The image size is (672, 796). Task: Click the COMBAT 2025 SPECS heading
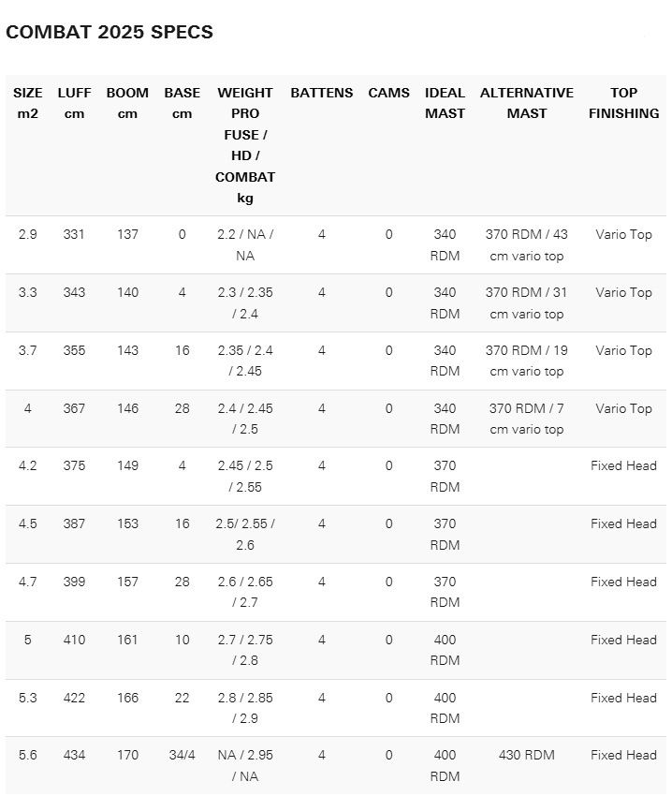[x=110, y=32]
